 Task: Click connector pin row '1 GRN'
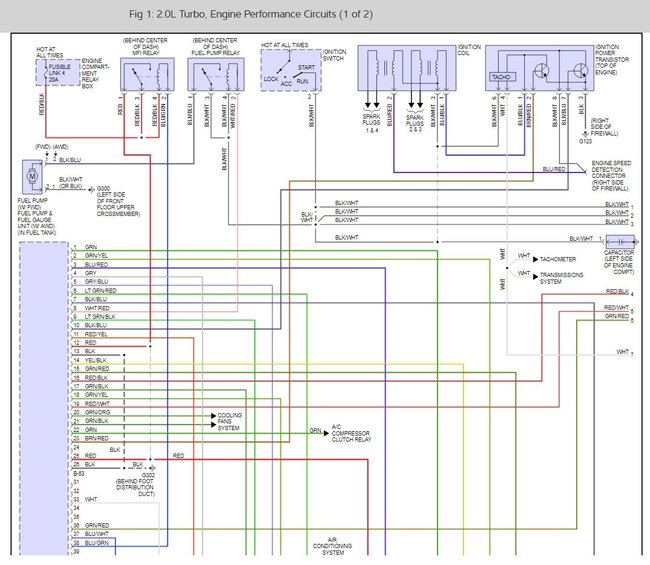pyautogui.click(x=85, y=247)
